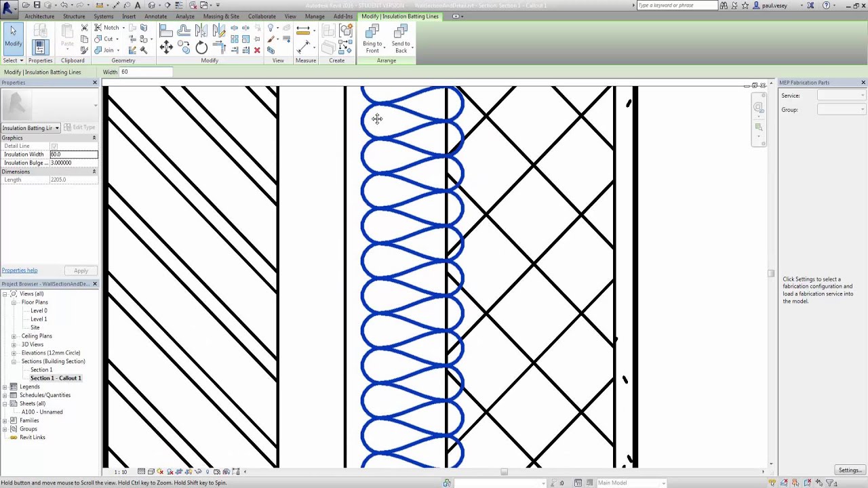Viewport: 868px width, 488px height.
Task: Click the Settings button in MEP Fabrication Parts
Action: (850, 470)
